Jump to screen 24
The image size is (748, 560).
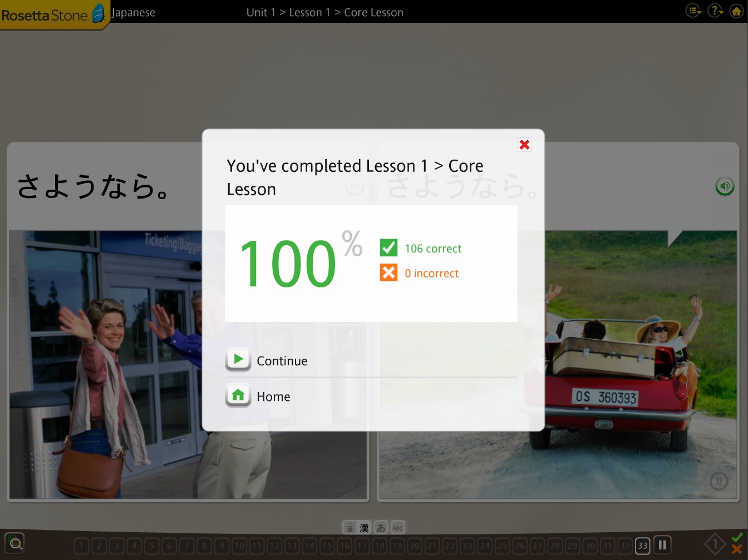coord(485,546)
